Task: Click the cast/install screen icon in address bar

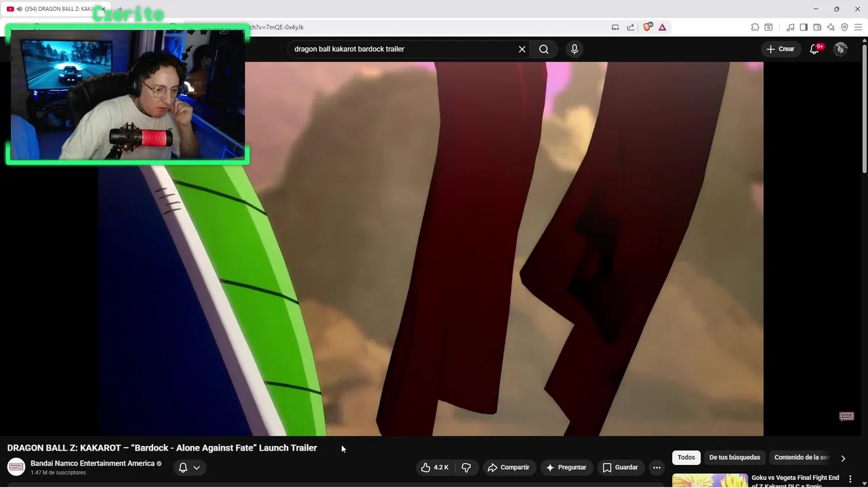Action: tap(615, 27)
